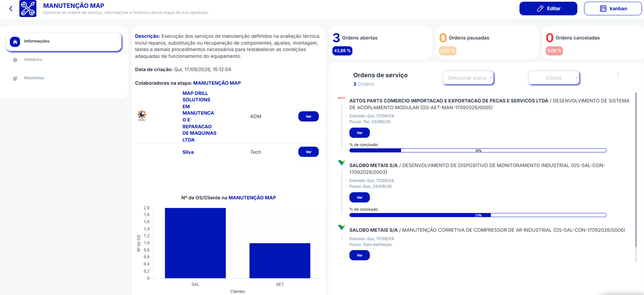
Task: View the Silva Tech collaborator
Action: click(308, 152)
